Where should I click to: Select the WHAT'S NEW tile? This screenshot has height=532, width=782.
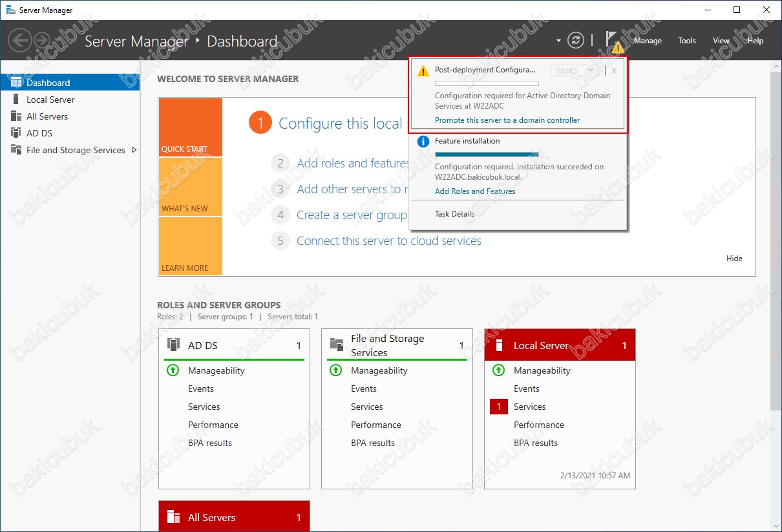coord(190,187)
